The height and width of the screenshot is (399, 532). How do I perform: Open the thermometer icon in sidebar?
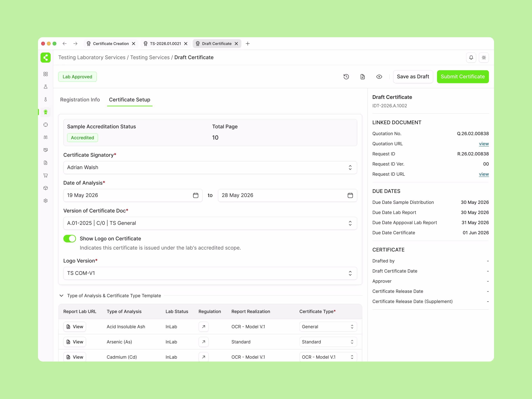[x=46, y=99]
